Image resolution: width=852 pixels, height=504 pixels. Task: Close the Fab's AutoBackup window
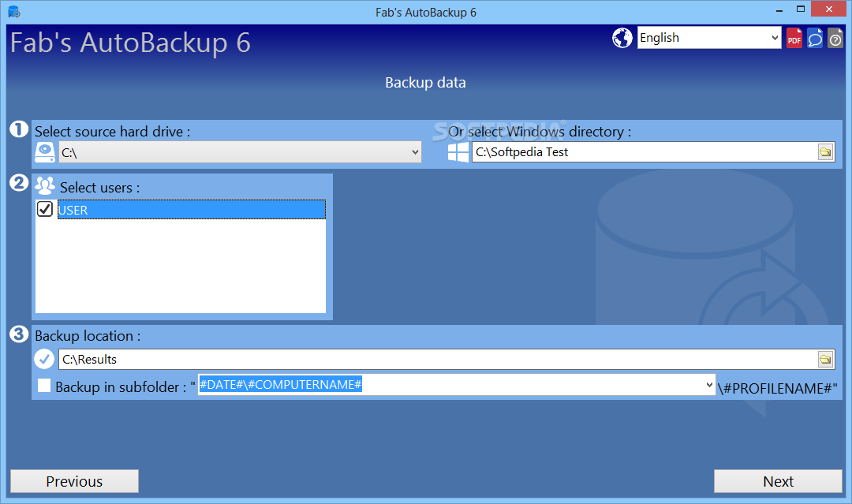coord(828,9)
